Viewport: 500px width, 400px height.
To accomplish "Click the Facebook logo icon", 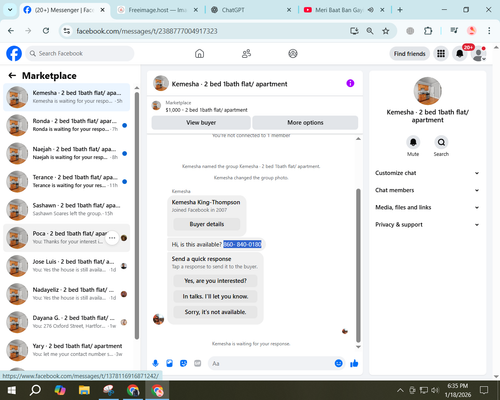I will (14, 54).
